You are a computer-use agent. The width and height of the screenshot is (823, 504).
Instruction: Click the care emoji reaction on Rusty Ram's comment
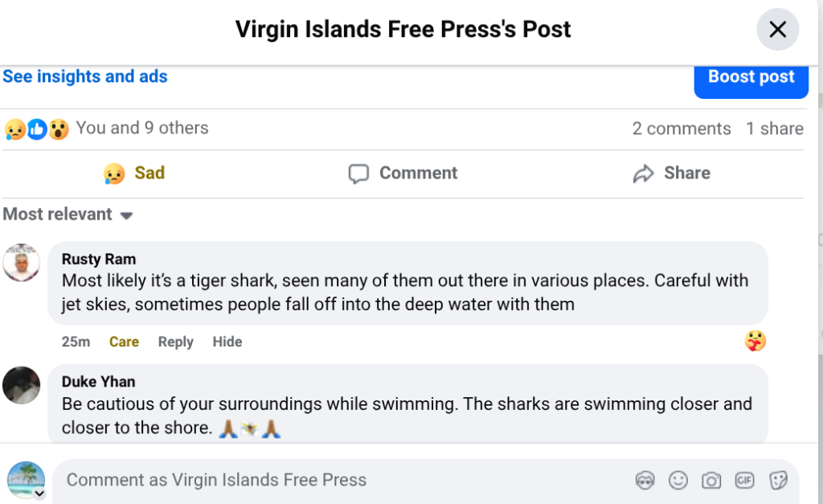click(755, 342)
